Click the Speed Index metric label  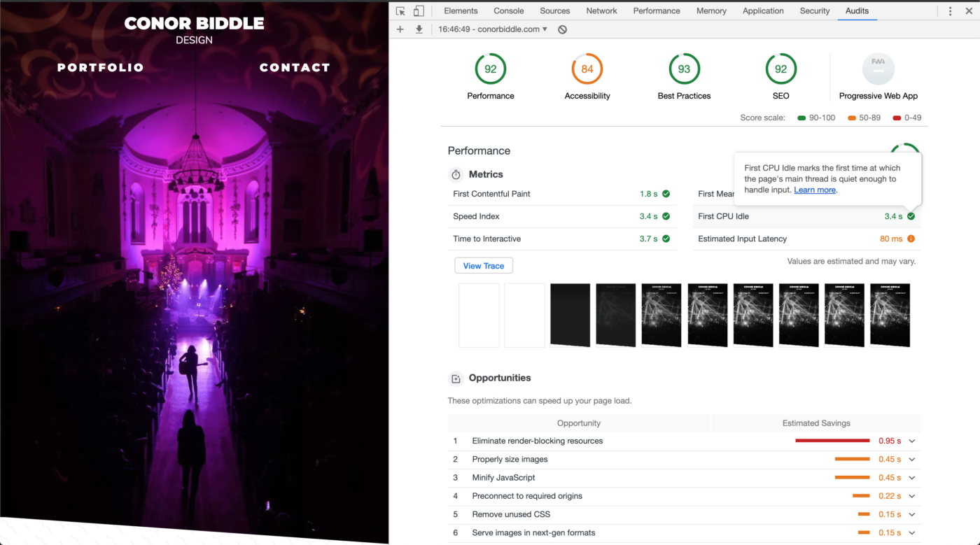[476, 216]
